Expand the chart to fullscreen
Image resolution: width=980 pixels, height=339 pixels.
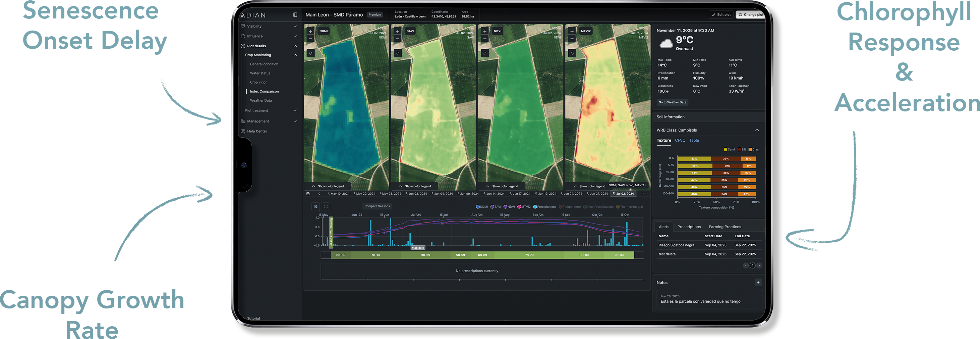pyautogui.click(x=326, y=206)
